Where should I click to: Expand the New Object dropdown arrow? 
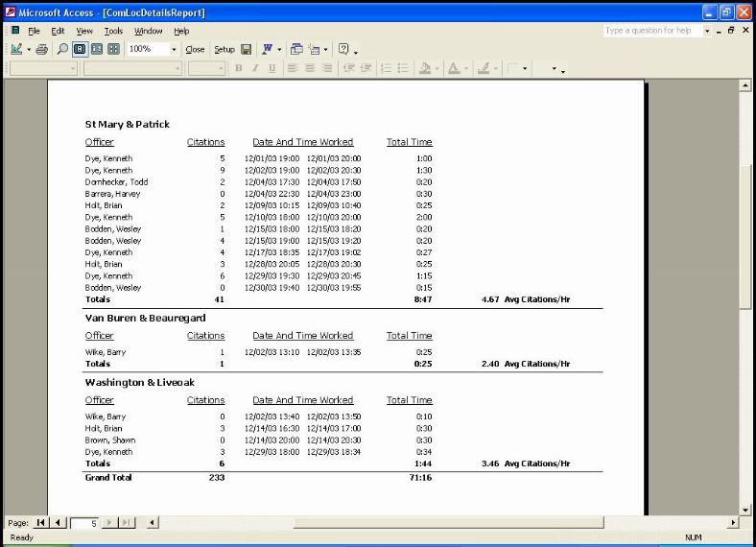coord(326,49)
